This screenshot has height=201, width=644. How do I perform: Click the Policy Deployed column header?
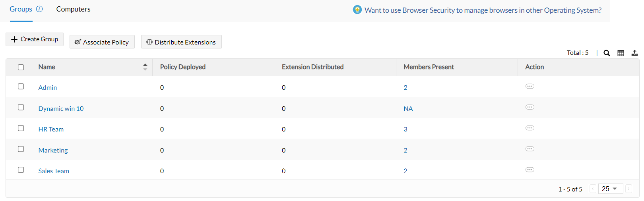coord(183,67)
